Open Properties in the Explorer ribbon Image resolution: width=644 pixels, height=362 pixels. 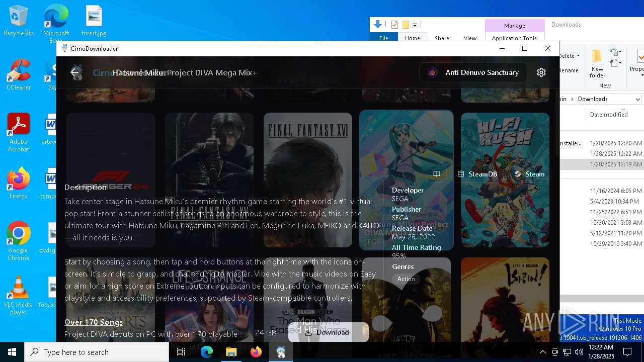pyautogui.click(x=636, y=63)
